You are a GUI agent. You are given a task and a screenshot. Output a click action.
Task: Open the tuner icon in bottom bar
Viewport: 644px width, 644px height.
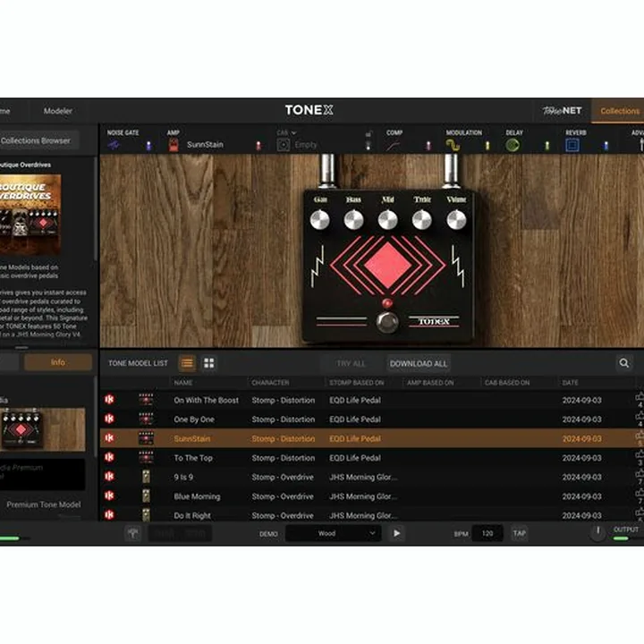click(132, 533)
